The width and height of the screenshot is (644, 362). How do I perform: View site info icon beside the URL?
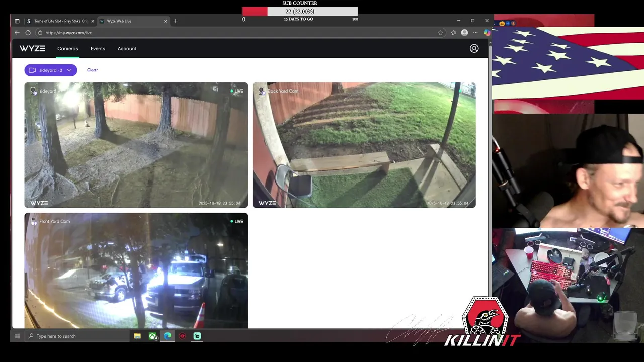[x=40, y=33]
